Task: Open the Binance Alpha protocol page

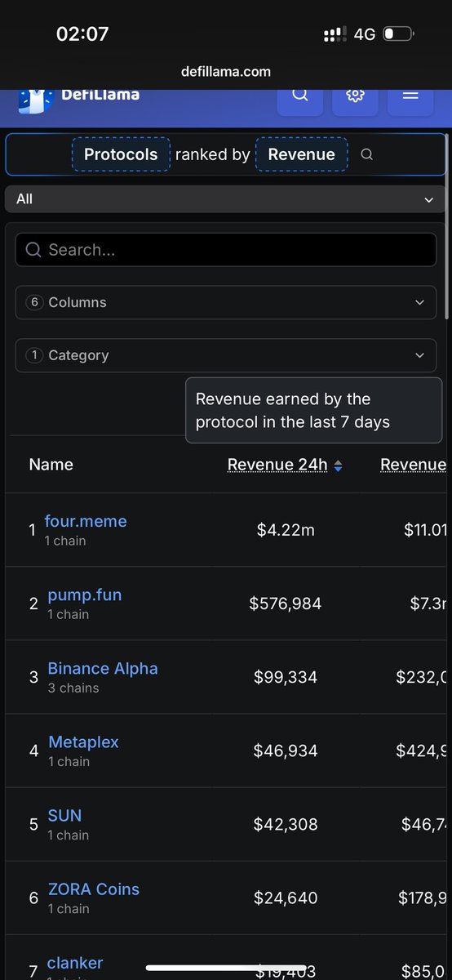Action: coord(103,668)
